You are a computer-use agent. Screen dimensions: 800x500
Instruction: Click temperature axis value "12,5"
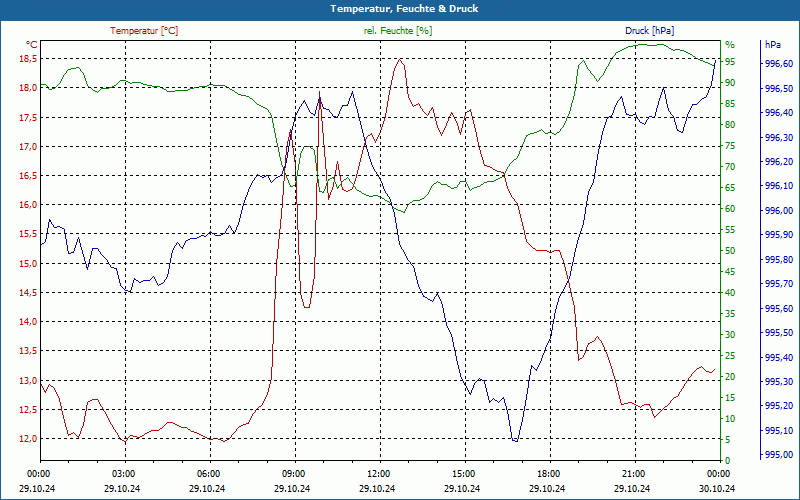pyautogui.click(x=28, y=410)
